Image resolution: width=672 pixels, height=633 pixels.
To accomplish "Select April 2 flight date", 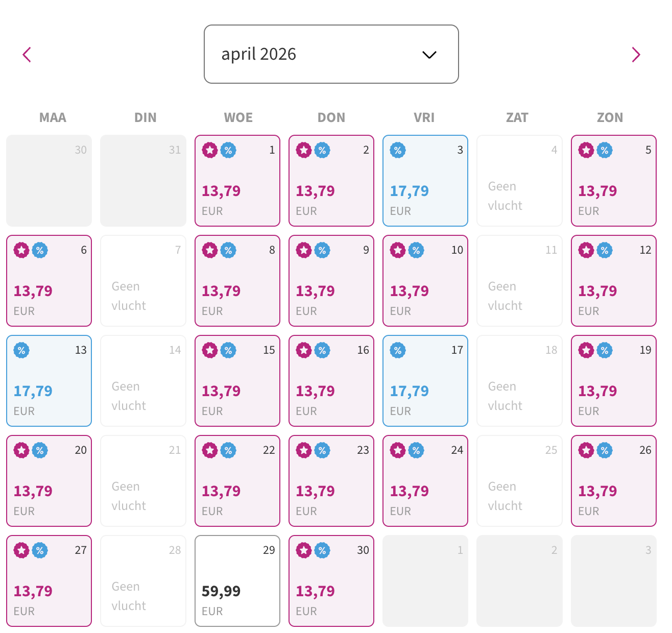I will pyautogui.click(x=331, y=181).
